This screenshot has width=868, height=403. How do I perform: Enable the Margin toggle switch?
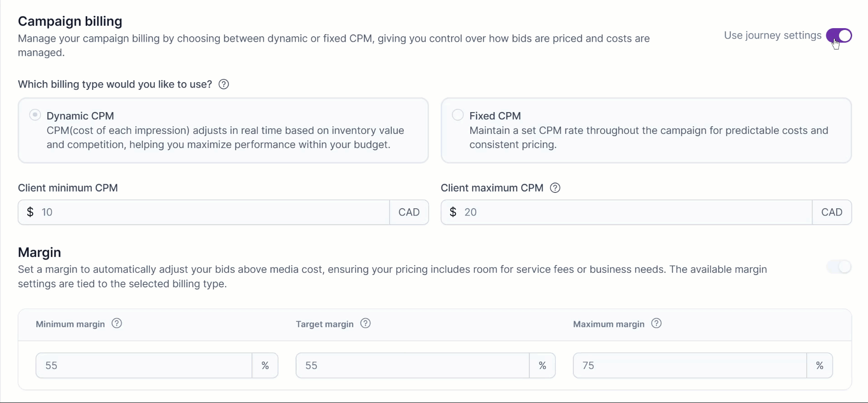[x=839, y=267]
